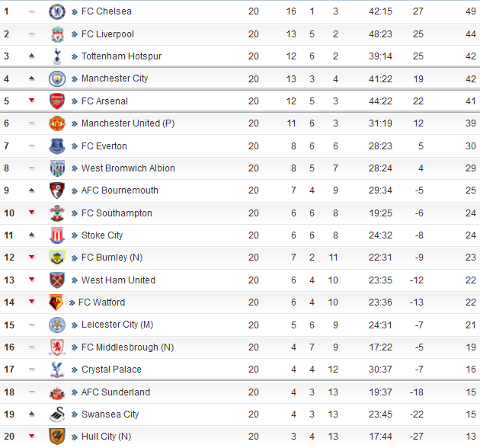Open the AFC Bournemouth team link
Viewport: 480px width, 448px height.
coord(120,190)
